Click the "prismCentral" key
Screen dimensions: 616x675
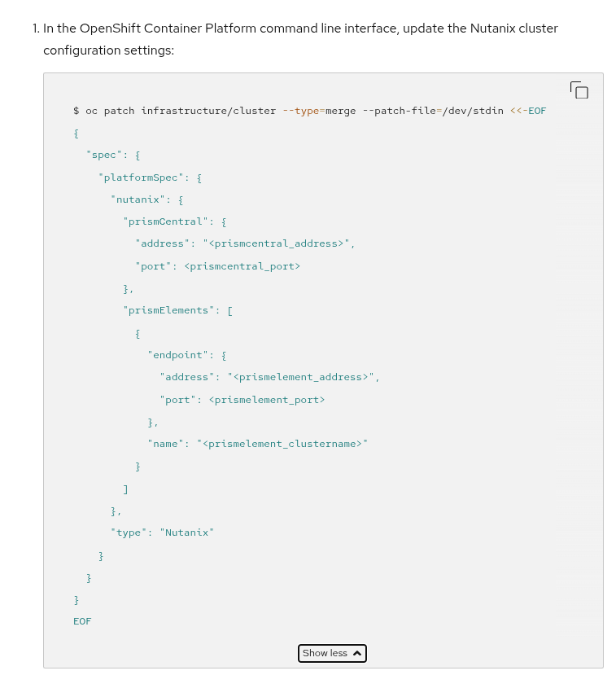[168, 221]
